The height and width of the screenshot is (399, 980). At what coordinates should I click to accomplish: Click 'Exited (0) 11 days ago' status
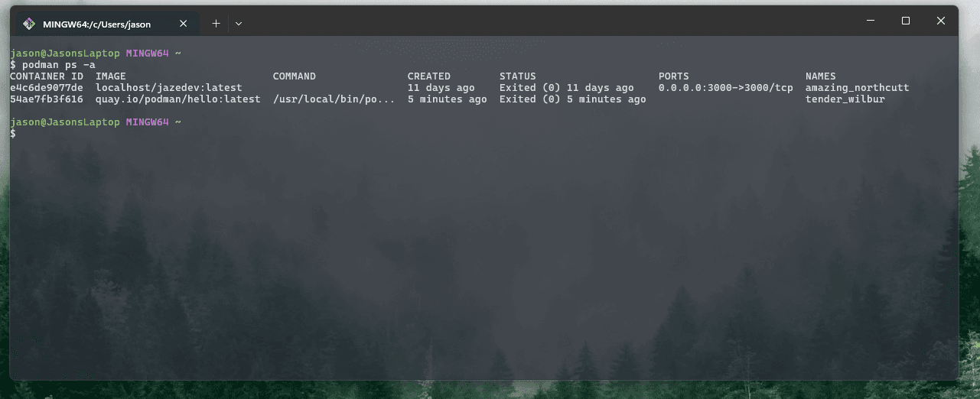pyautogui.click(x=567, y=88)
